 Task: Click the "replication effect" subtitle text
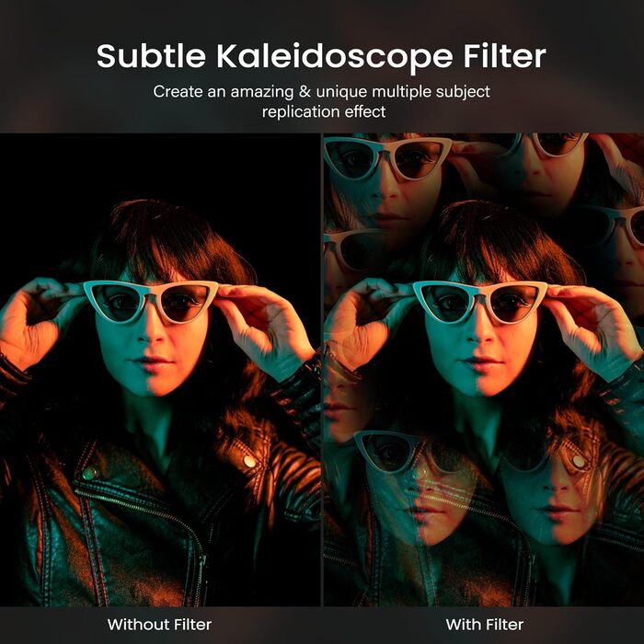[324, 111]
